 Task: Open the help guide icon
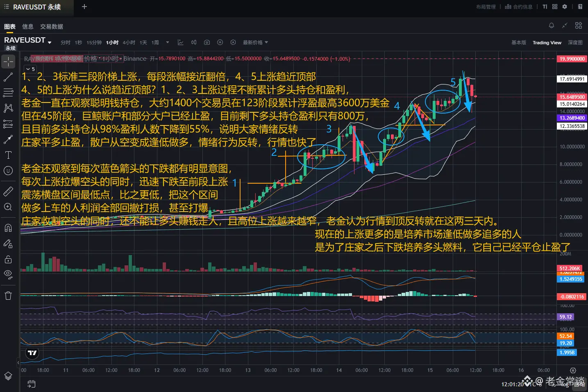coord(580,7)
